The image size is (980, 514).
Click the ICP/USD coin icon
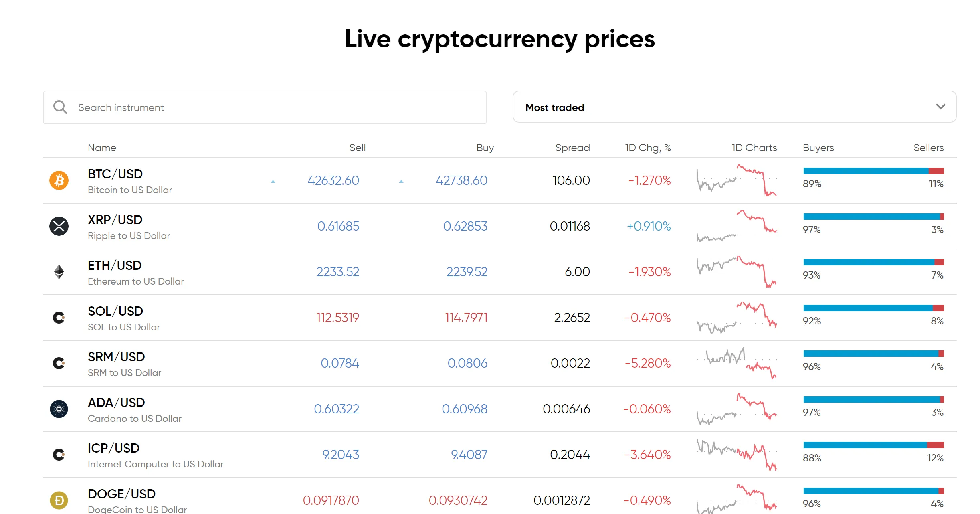point(59,455)
